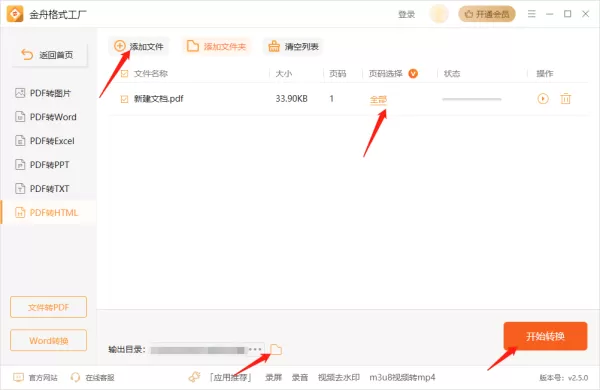This screenshot has height=390, width=600.
Task: Click the 全部 page selection link
Action: point(378,100)
